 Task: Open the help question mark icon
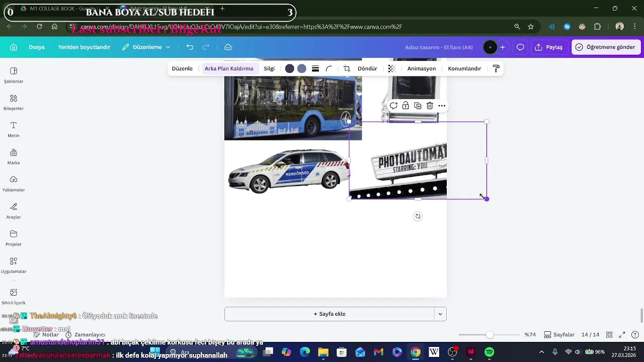635,335
